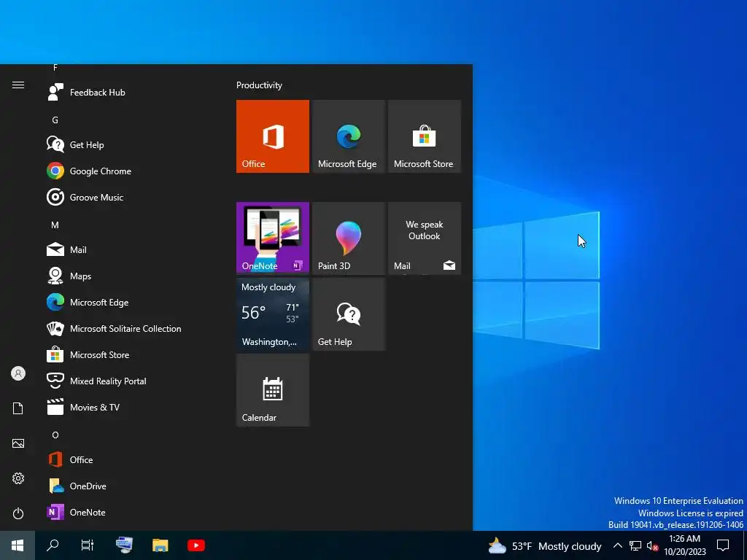Open the purple OneNote tile
Image resolution: width=747 pixels, height=560 pixels.
click(273, 238)
